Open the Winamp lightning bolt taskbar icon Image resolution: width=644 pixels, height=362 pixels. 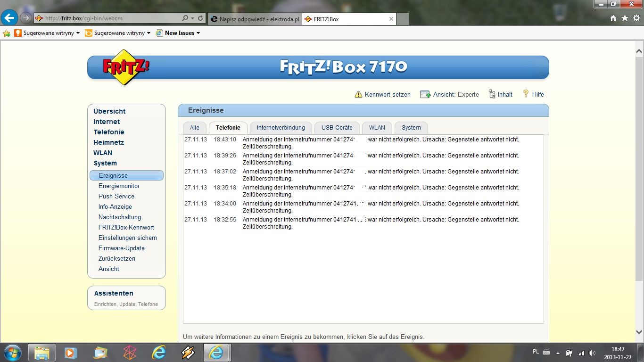tap(188, 353)
